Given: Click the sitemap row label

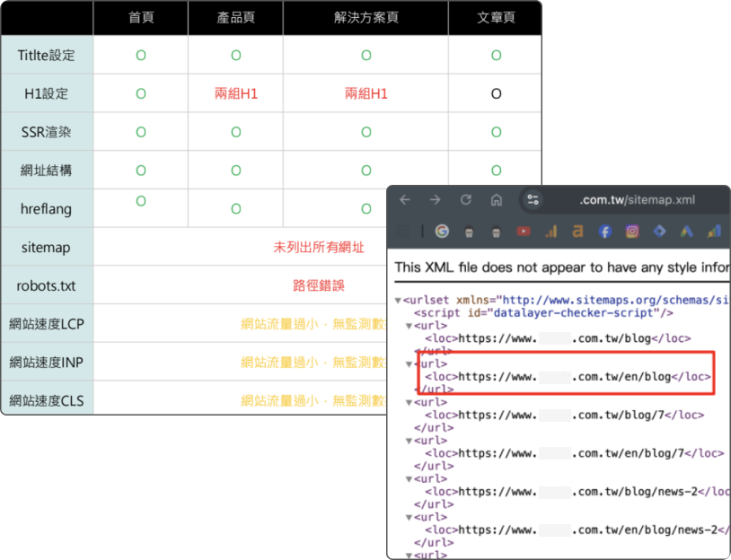Looking at the screenshot, I should coord(46,247).
